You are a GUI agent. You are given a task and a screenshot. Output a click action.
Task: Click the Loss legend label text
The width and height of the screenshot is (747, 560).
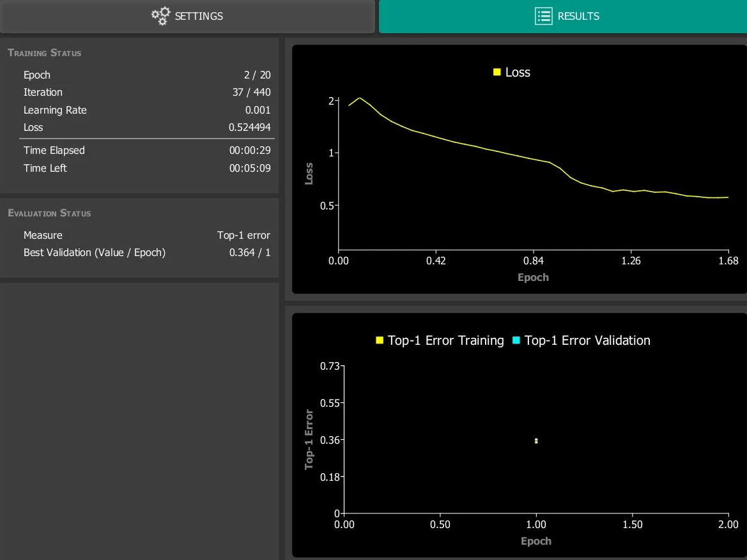pos(518,72)
